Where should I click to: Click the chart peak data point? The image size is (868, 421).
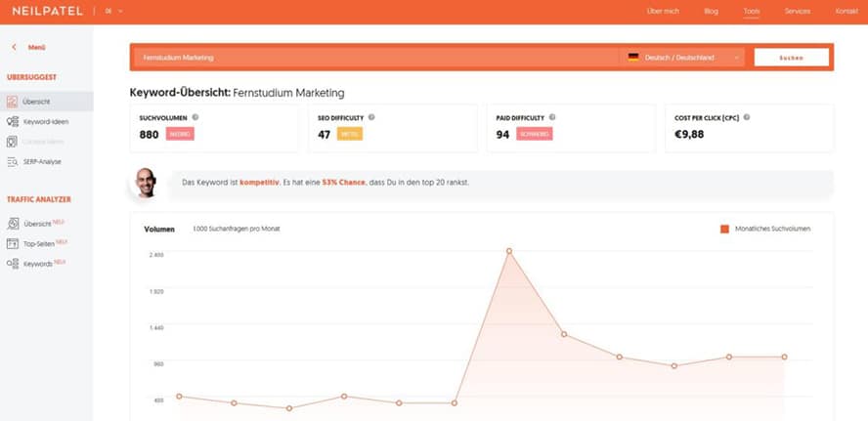[x=508, y=251]
